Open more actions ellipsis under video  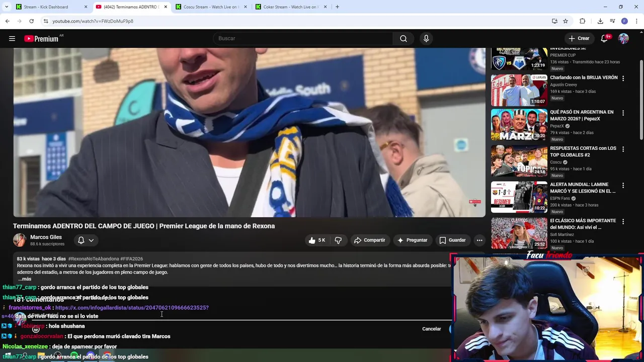[479, 240]
